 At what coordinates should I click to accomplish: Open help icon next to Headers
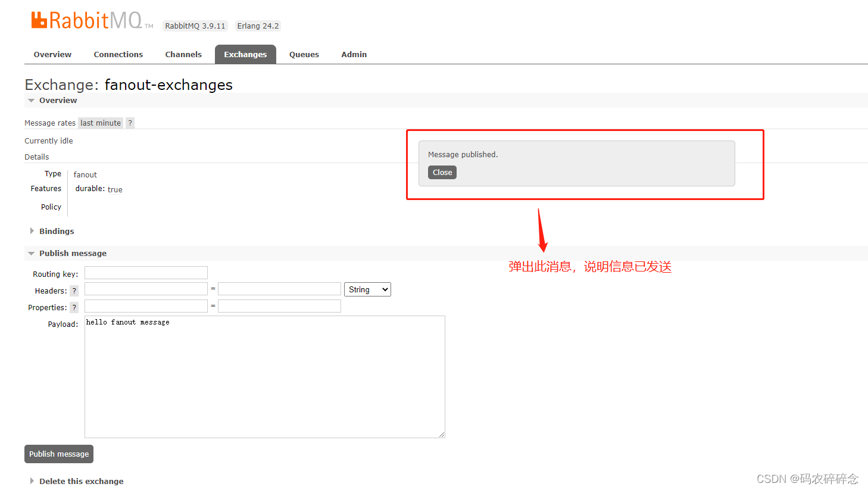[74, 291]
